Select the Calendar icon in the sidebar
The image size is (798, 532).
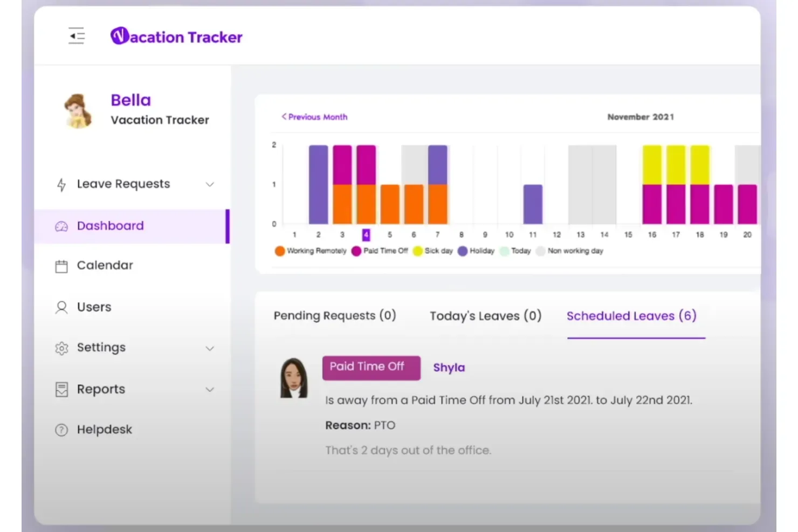[x=61, y=265]
